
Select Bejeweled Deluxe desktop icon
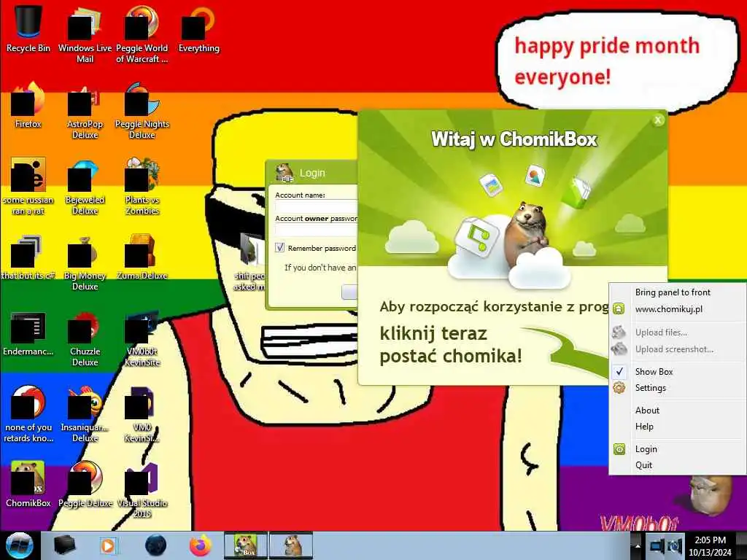85,186
